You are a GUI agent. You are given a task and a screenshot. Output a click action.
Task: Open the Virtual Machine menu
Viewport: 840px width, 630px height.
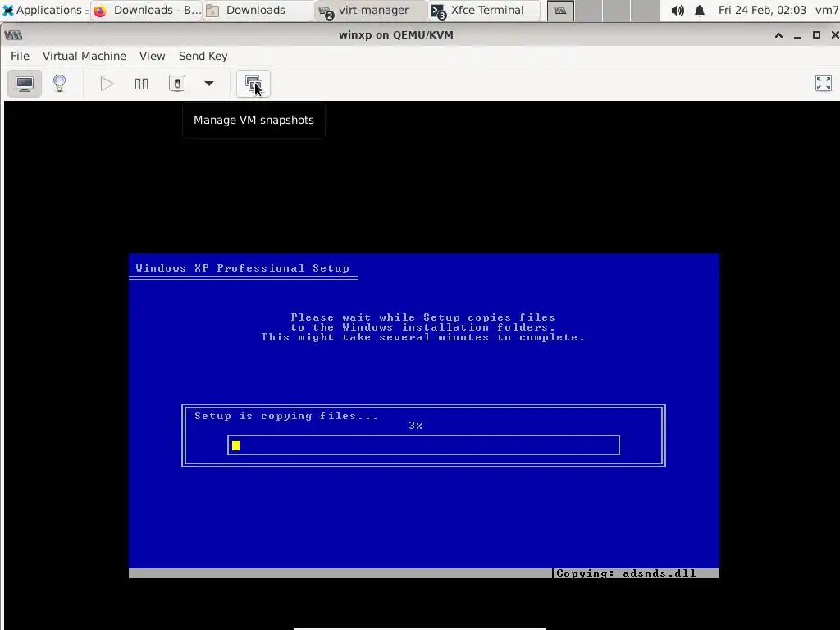[x=84, y=56]
